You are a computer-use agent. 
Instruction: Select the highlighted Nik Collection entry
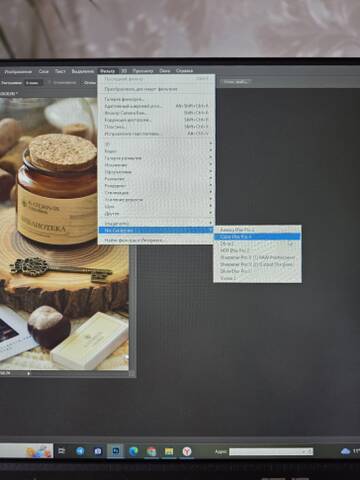tap(156, 230)
